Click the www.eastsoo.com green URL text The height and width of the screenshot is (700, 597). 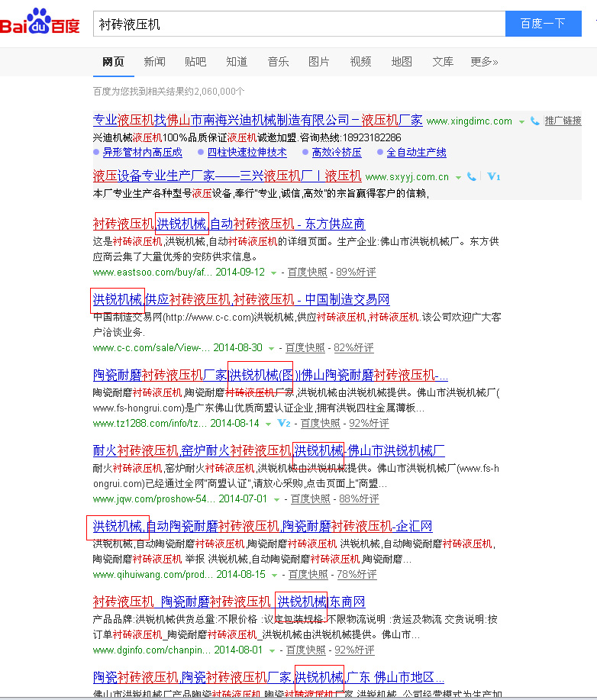coord(153,273)
